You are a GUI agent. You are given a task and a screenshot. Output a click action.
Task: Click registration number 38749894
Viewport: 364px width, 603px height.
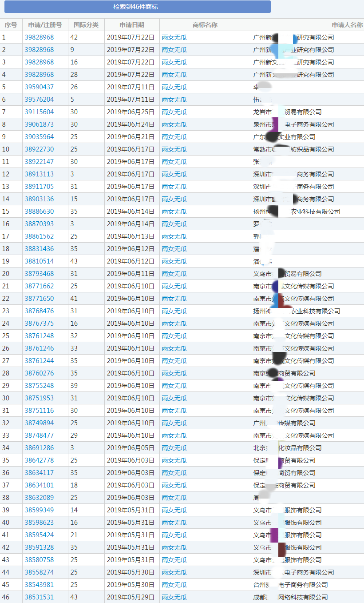tap(39, 423)
